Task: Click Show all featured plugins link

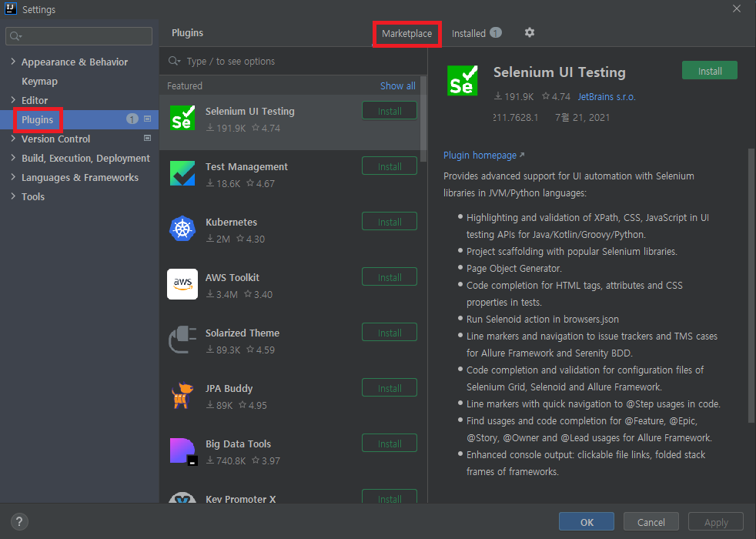Action: click(x=398, y=85)
